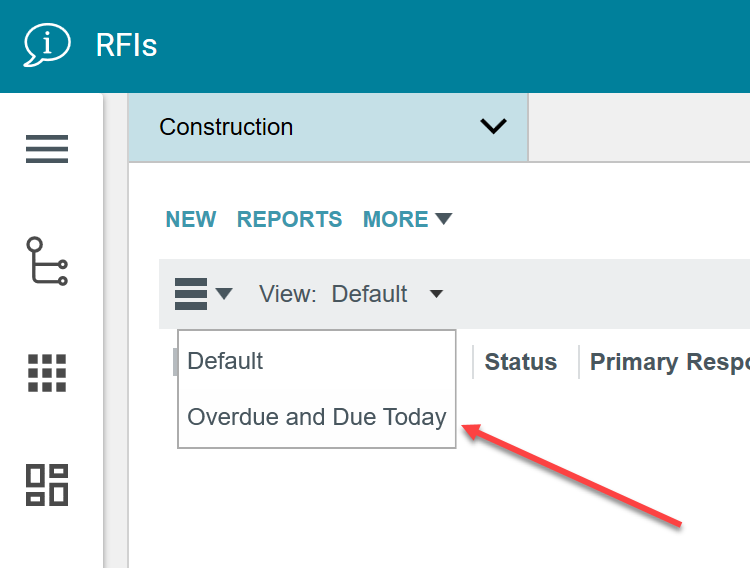750x568 pixels.
Task: Expand the Construction project dropdown chevron
Action: 493,127
